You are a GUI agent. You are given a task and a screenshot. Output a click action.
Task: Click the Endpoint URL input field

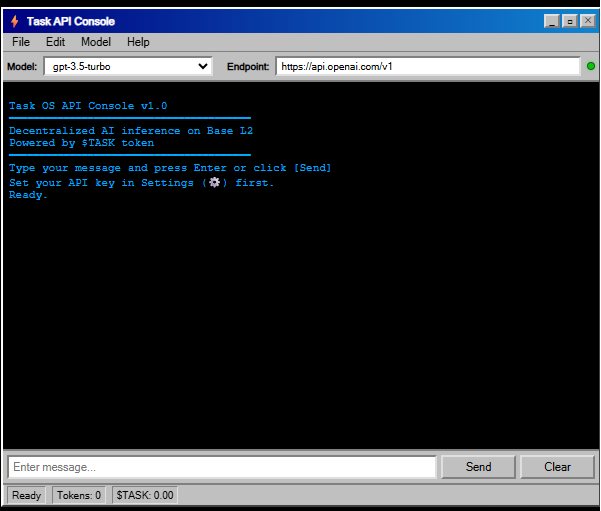pyautogui.click(x=428, y=66)
